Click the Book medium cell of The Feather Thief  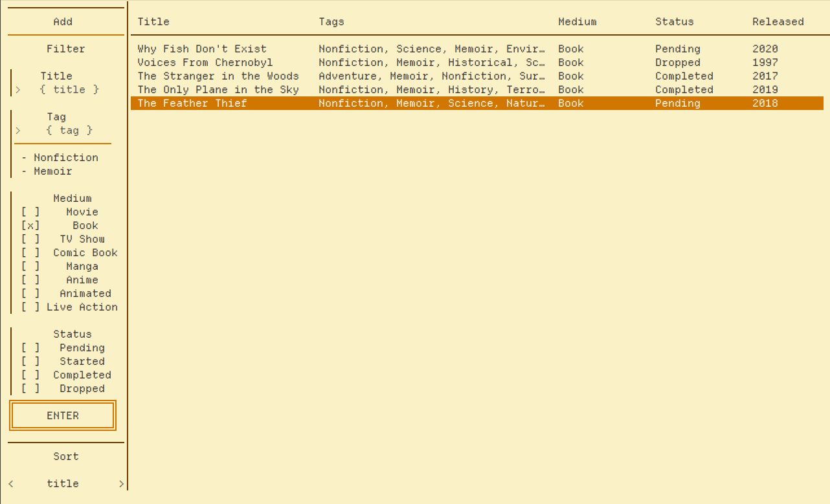pos(571,103)
